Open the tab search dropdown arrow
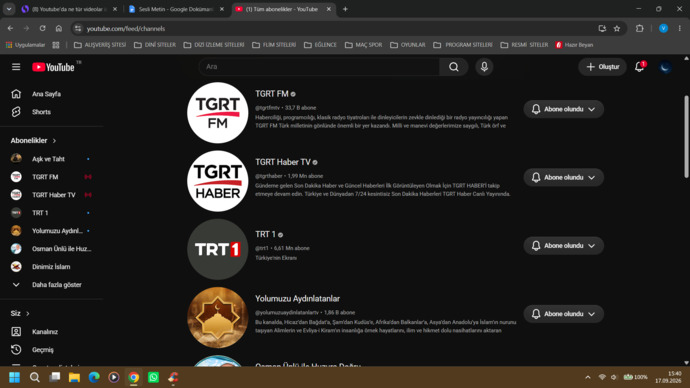The width and height of the screenshot is (690, 388). click(9, 9)
